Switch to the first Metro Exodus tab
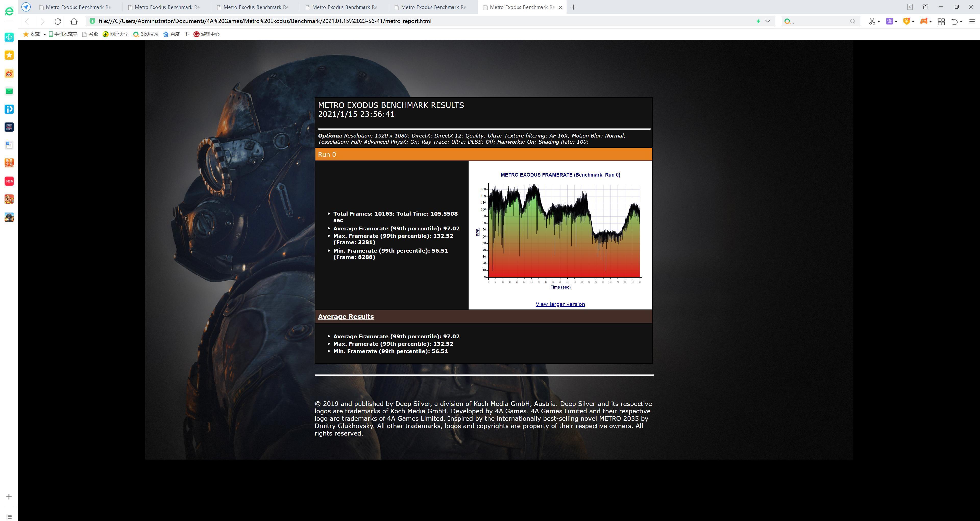The image size is (980, 521). coord(78,7)
